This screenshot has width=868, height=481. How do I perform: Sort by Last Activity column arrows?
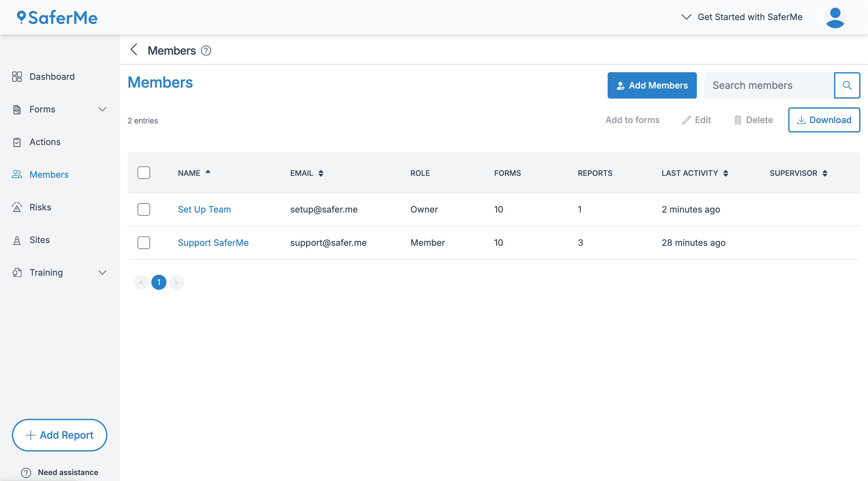[x=725, y=173]
